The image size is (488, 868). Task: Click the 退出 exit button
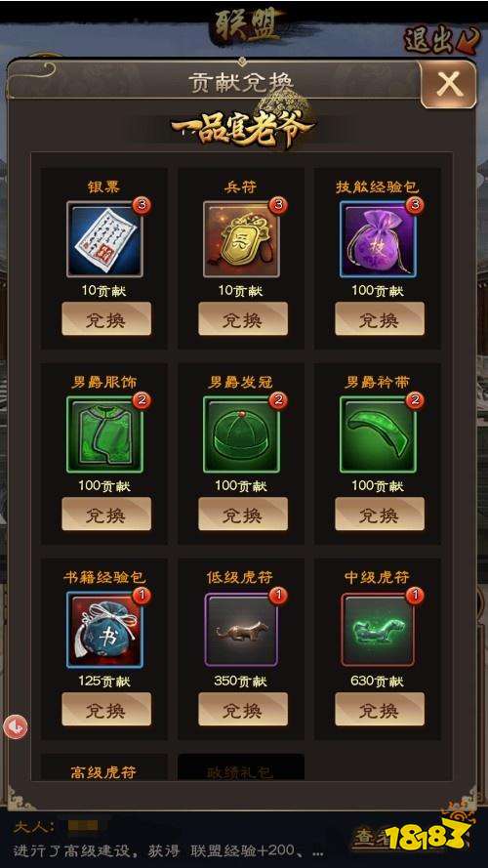441,40
